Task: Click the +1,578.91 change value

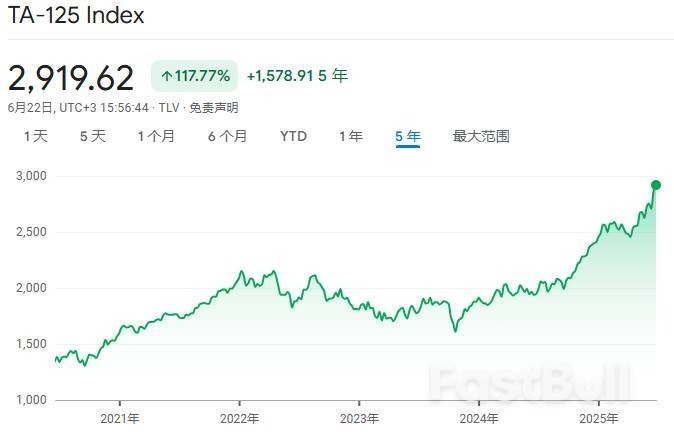Action: point(280,76)
